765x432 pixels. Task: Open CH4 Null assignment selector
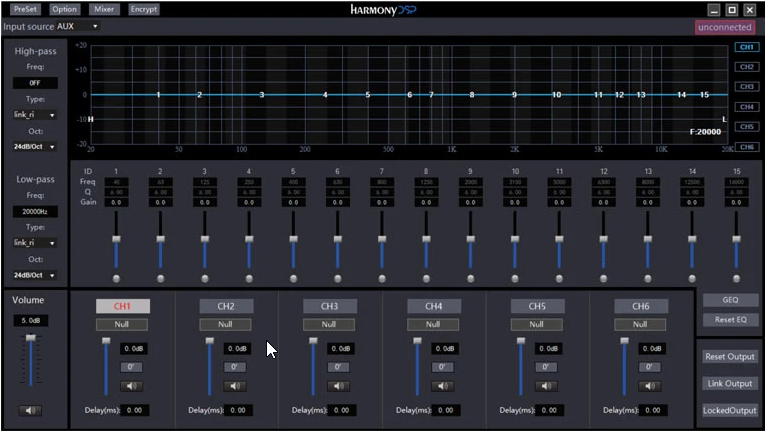coord(433,324)
